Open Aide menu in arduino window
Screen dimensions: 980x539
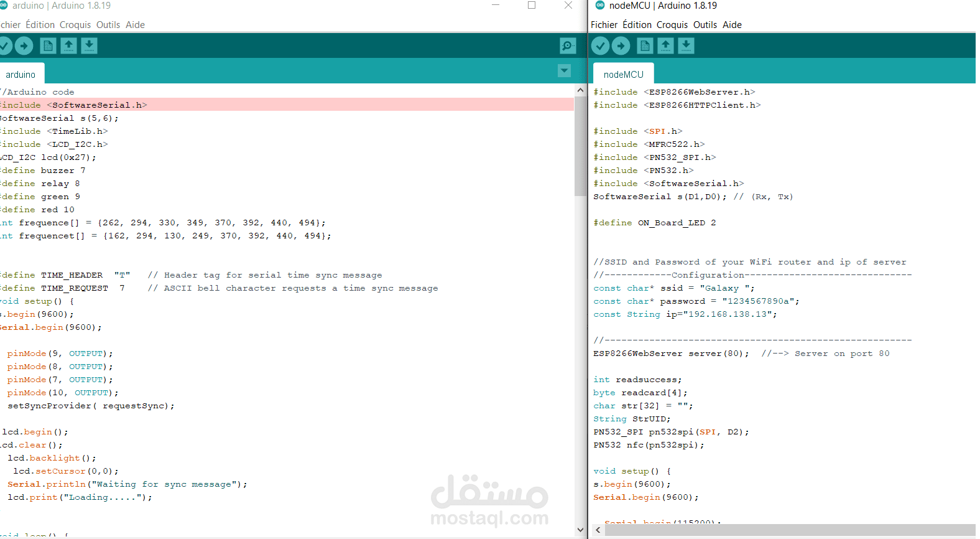coord(135,25)
